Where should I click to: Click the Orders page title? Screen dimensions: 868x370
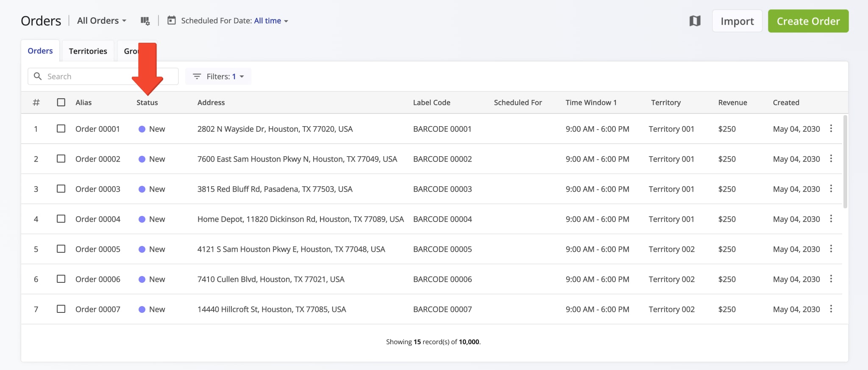tap(41, 21)
